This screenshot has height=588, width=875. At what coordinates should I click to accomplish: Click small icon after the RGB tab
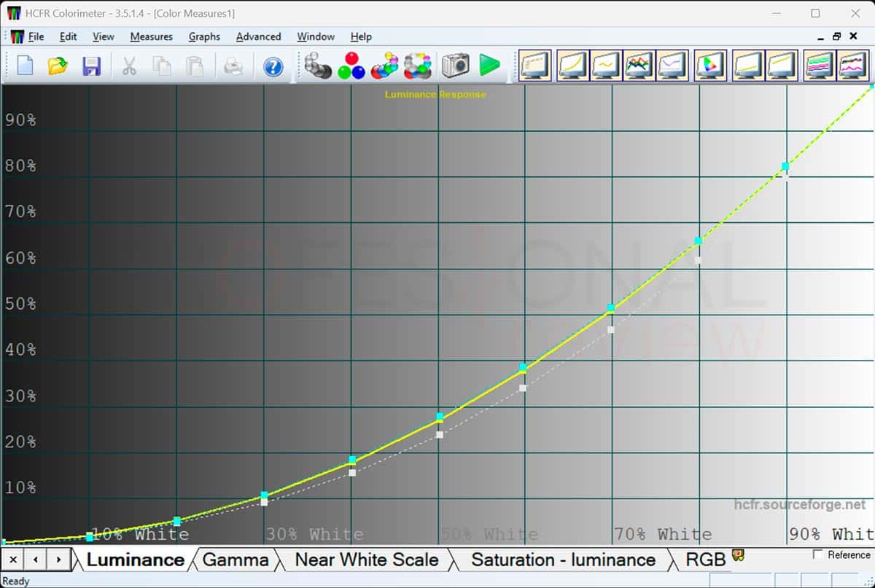(x=738, y=557)
